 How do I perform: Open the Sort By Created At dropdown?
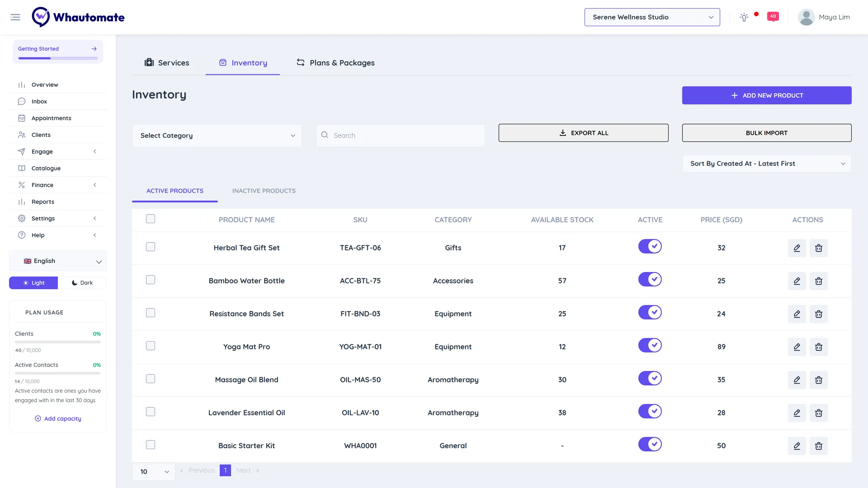coord(767,164)
